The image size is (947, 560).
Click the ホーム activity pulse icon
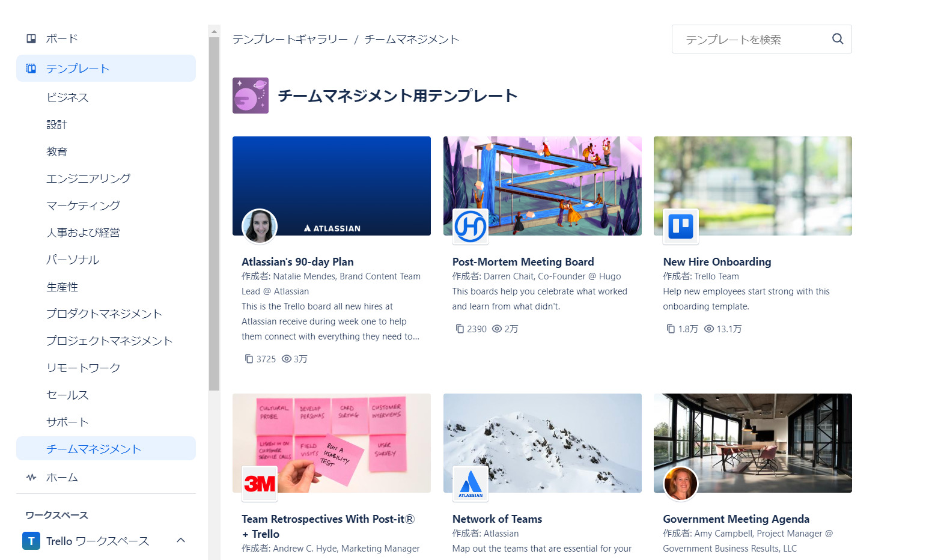pos(31,477)
